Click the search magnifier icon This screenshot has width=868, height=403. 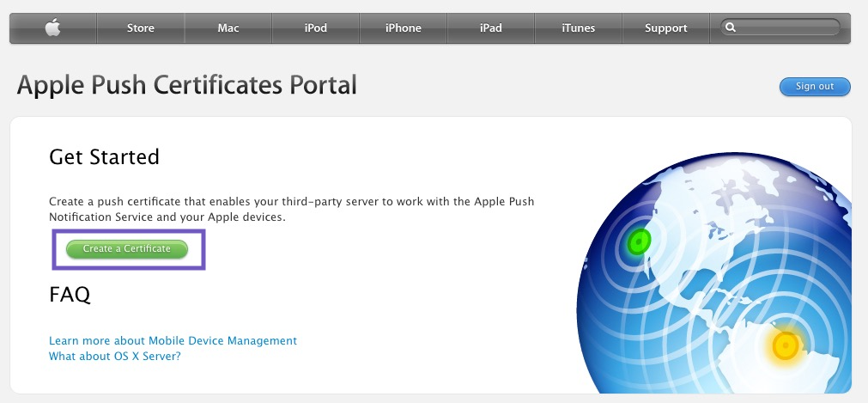coord(731,27)
